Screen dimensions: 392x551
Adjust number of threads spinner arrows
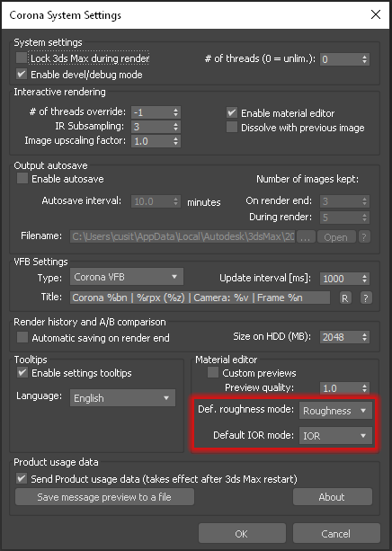click(365, 59)
